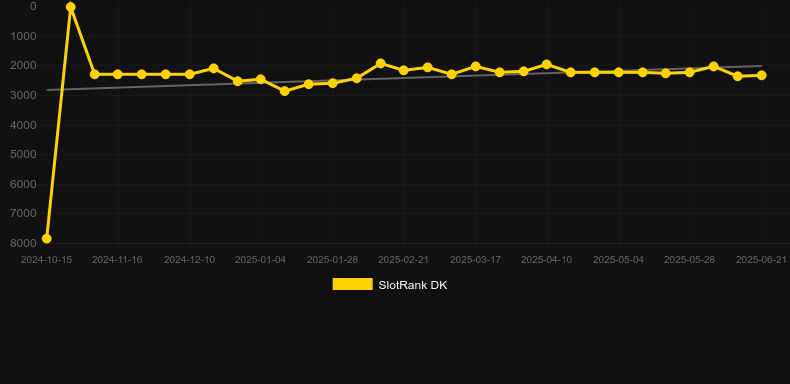Viewport: 790px width, 384px height.
Task: Click the 0 y-axis label
Action: point(33,6)
